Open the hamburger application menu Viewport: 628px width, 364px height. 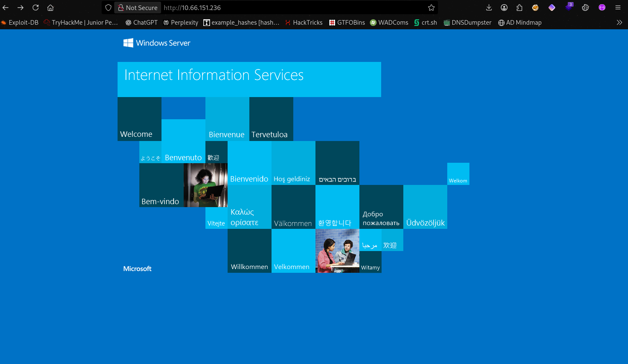coord(618,8)
